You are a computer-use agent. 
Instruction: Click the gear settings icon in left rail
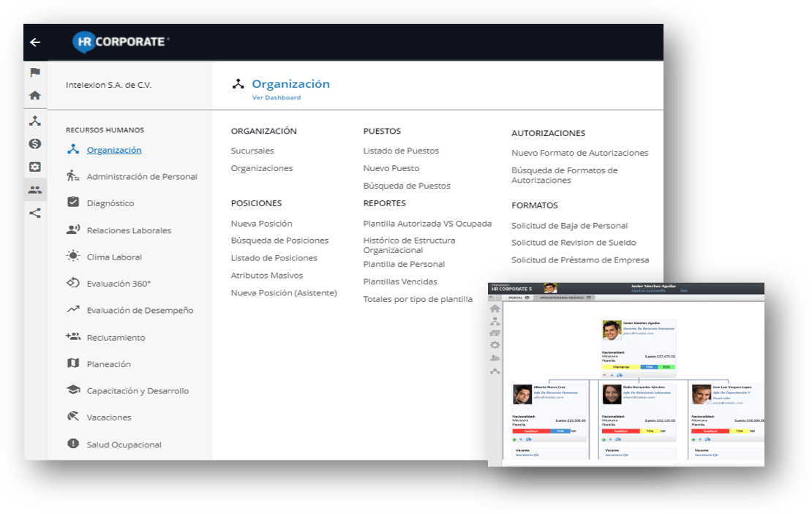pos(35,167)
